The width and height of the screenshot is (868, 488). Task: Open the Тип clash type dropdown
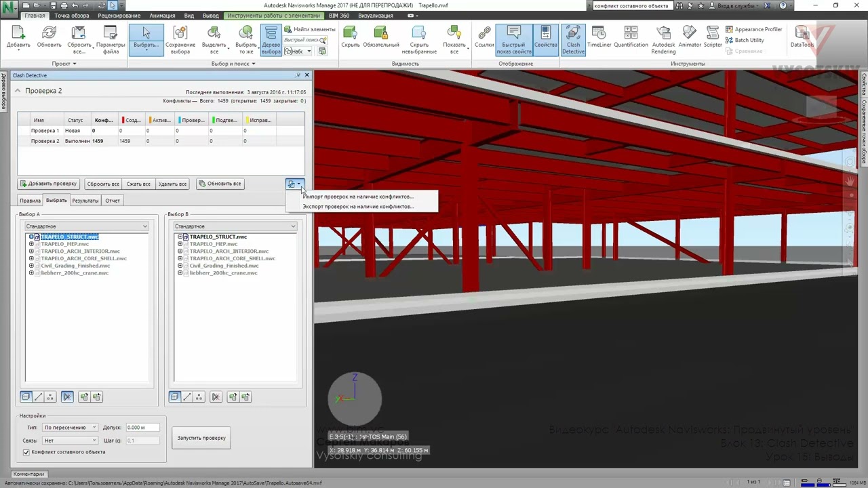point(71,428)
